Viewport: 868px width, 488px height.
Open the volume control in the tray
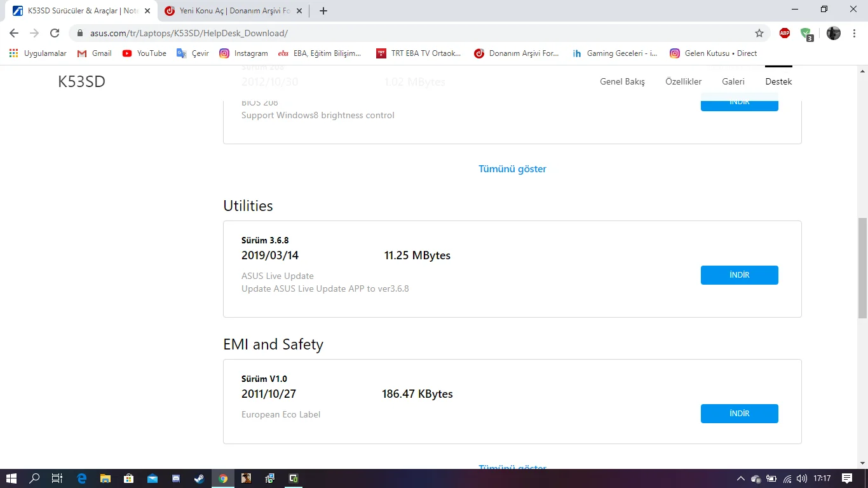[802, 478]
